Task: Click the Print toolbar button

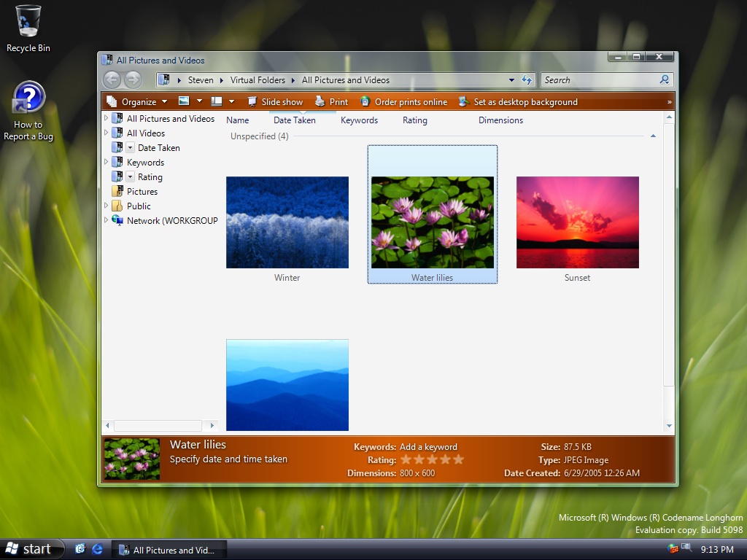Action: coord(331,102)
